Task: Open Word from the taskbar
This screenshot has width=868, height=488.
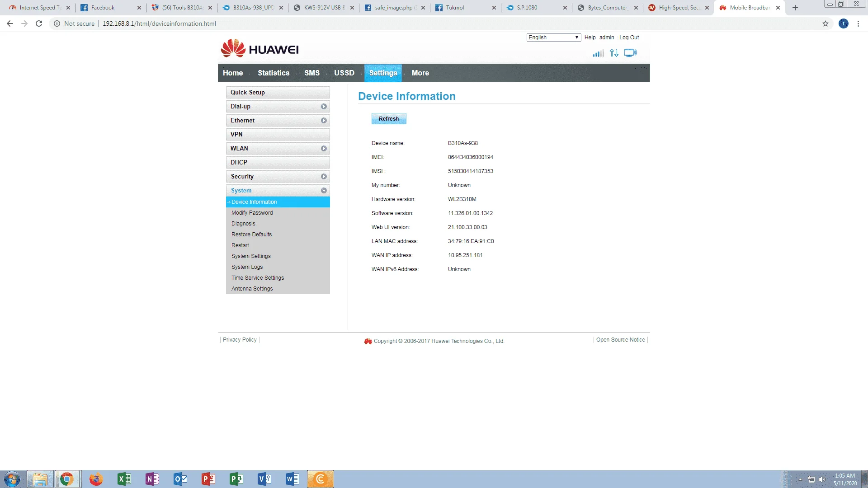Action: tap(292, 479)
